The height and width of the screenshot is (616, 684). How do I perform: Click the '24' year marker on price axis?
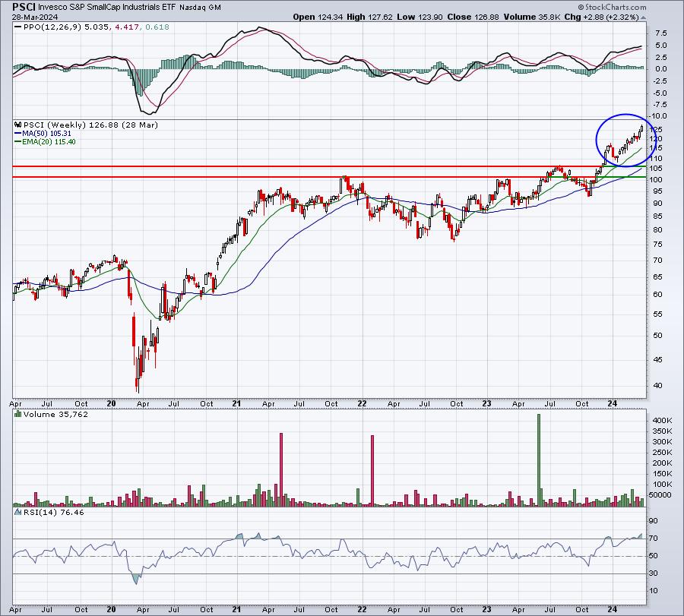coord(611,404)
